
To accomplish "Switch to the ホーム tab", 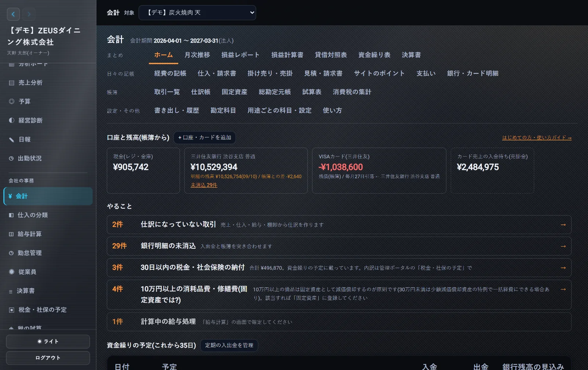I will (164, 55).
